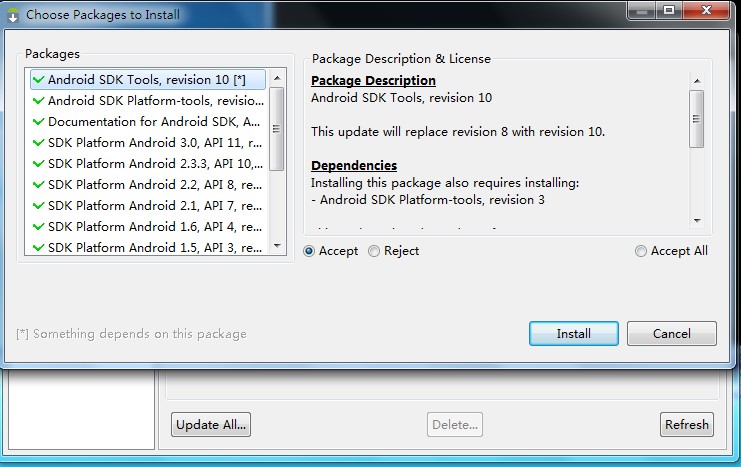Image resolution: width=741 pixels, height=467 pixels.
Task: Select SDK Platform Android 1.6, API 4
Action: pos(148,226)
